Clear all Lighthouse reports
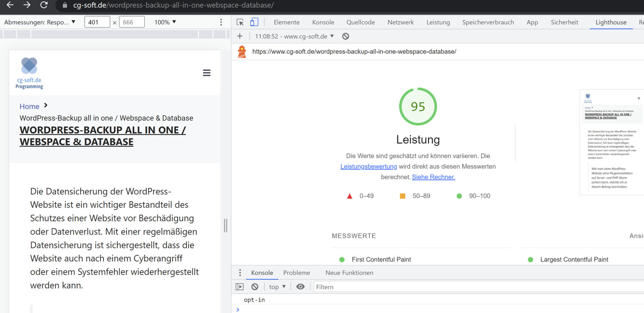This screenshot has width=644, height=313. coord(345,36)
